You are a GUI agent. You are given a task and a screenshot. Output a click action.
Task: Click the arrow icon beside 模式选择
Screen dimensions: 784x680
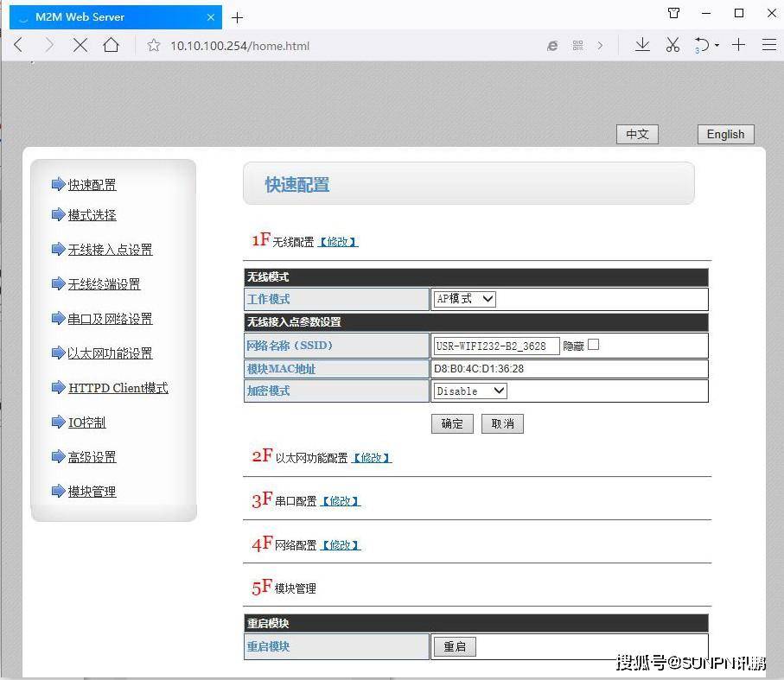click(x=59, y=214)
